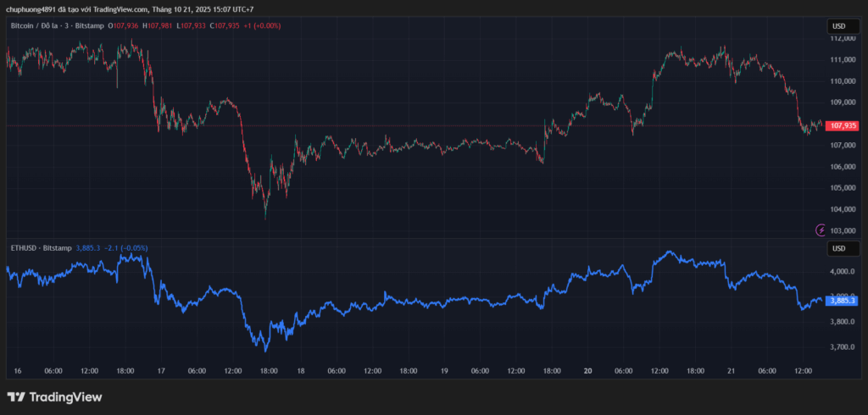Click the red 107,935 price label
Viewport: 868px width, 415px height.
[843, 125]
